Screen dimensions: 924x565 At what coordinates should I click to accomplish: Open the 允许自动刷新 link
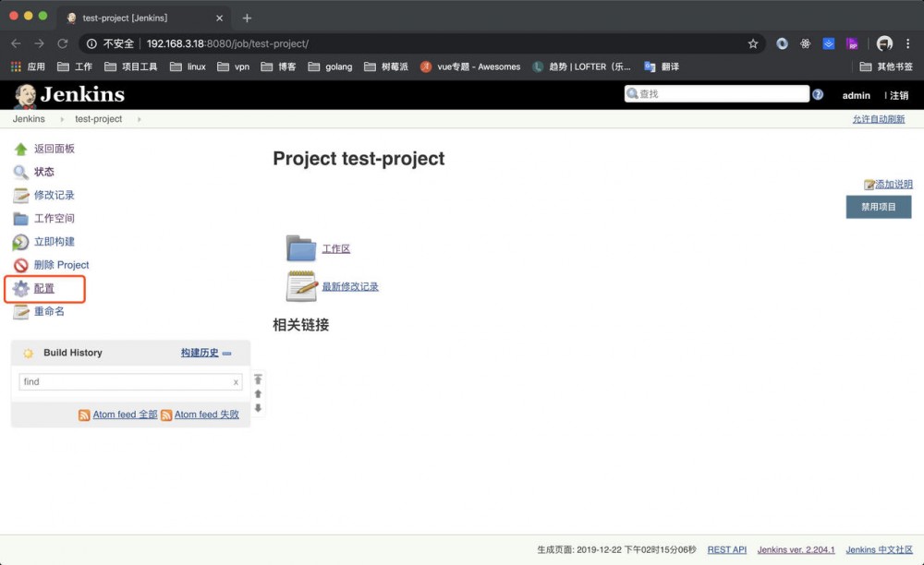[877, 120]
